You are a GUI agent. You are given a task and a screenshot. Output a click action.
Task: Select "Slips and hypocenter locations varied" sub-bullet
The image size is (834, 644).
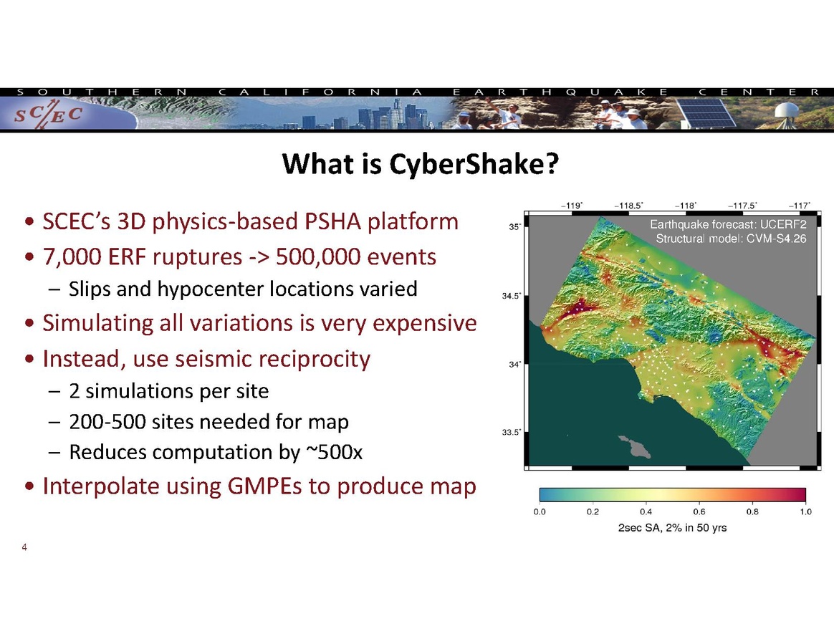(x=243, y=289)
